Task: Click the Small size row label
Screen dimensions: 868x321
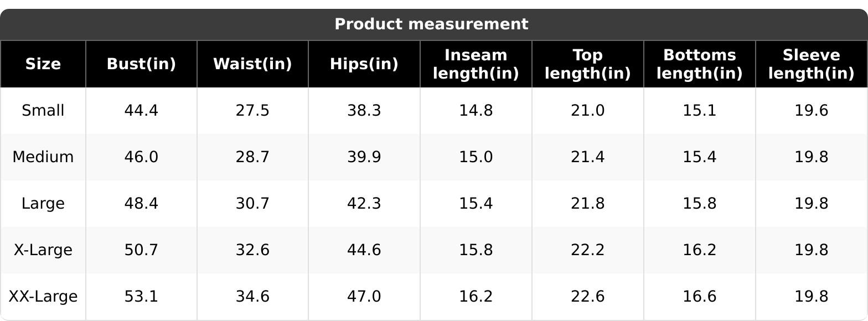Action: (x=43, y=111)
